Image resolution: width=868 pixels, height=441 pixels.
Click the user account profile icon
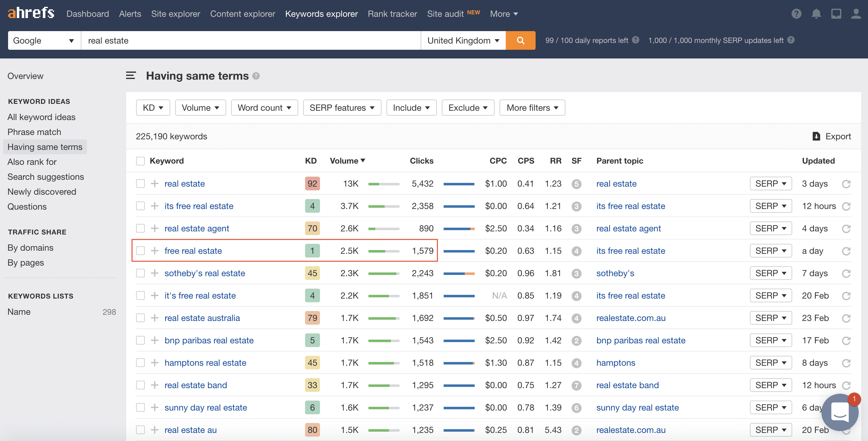click(856, 14)
